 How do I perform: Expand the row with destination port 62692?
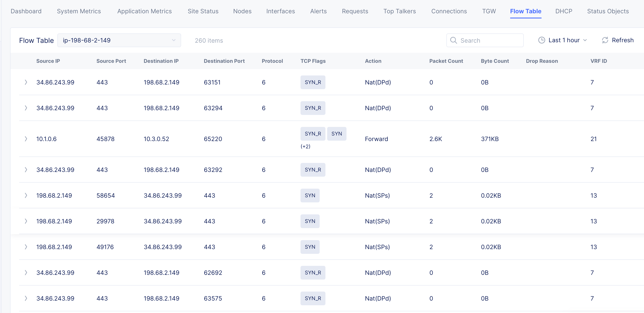click(26, 272)
